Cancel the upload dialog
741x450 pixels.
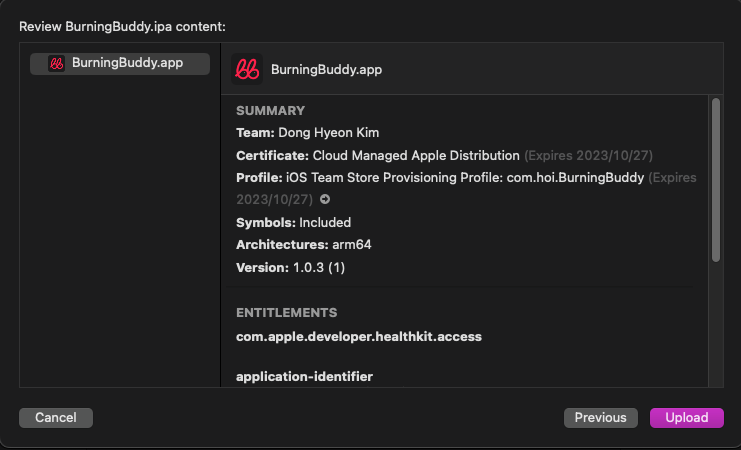point(56,418)
